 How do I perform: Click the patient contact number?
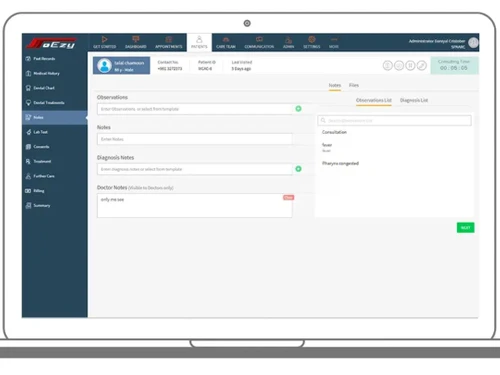coord(170,69)
